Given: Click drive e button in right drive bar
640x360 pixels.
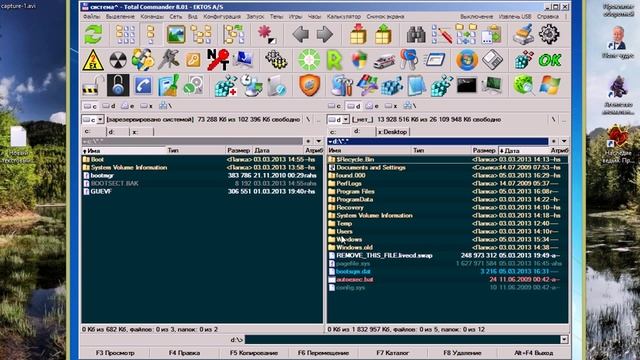Looking at the screenshot, I should pos(372,106).
